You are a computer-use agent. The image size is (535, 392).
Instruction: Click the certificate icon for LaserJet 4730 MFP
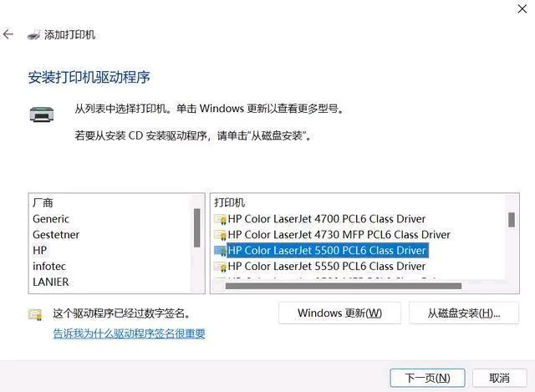[220, 235]
